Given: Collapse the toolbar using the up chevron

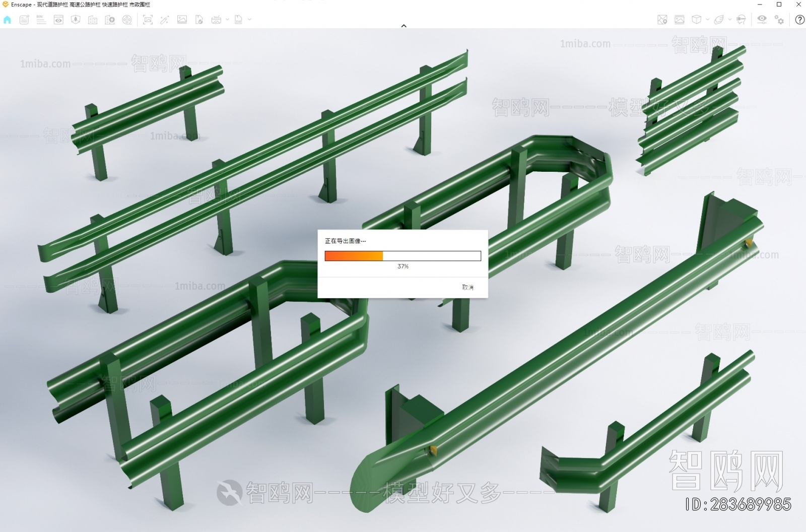Looking at the screenshot, I should [x=404, y=26].
